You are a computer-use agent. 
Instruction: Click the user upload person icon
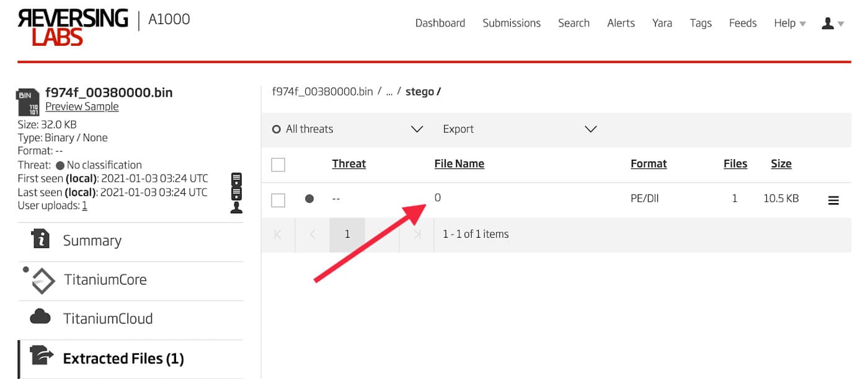click(x=236, y=207)
